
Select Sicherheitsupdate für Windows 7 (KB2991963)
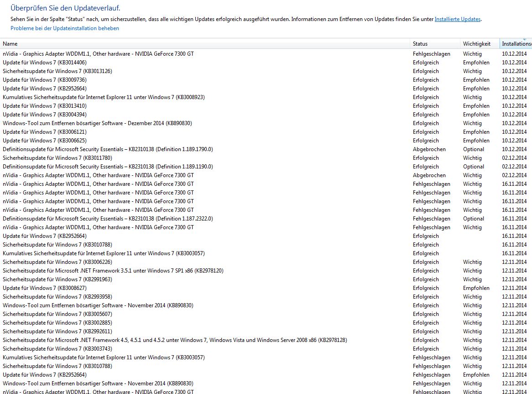[x=266, y=279]
